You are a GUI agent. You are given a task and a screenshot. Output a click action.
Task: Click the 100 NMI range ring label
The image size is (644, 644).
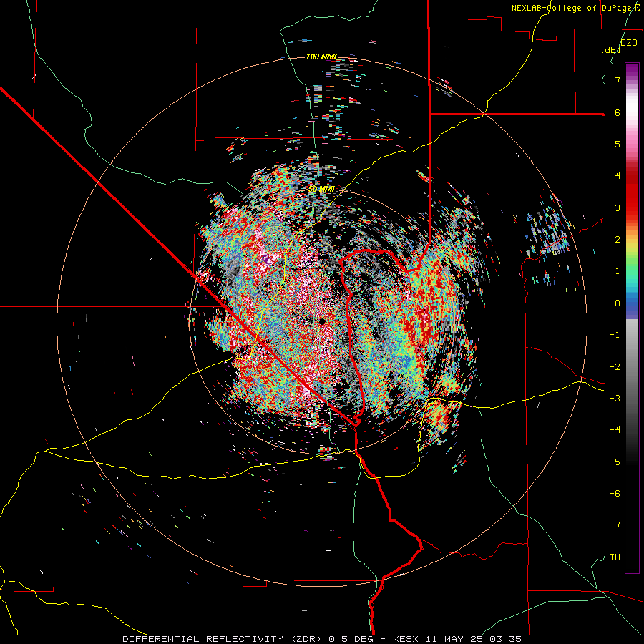click(x=321, y=57)
